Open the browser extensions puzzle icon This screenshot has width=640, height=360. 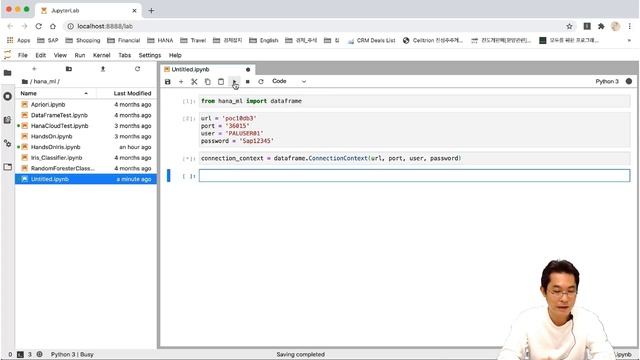coord(601,26)
